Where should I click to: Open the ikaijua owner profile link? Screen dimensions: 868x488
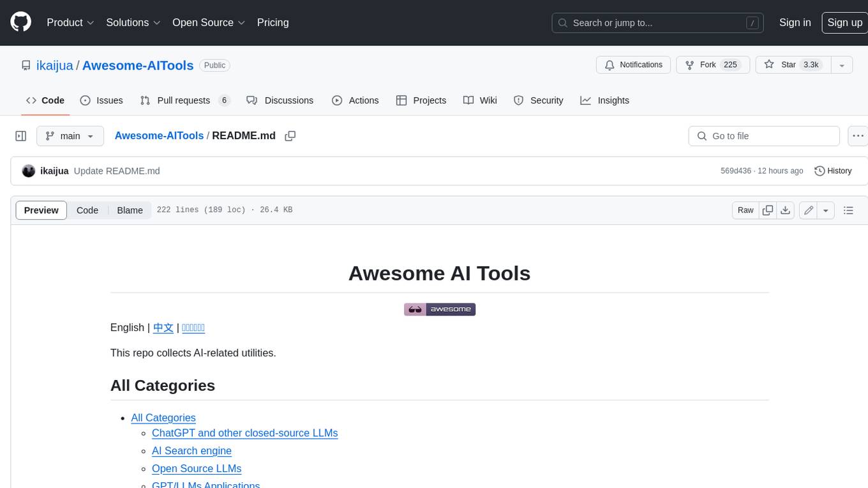point(56,65)
